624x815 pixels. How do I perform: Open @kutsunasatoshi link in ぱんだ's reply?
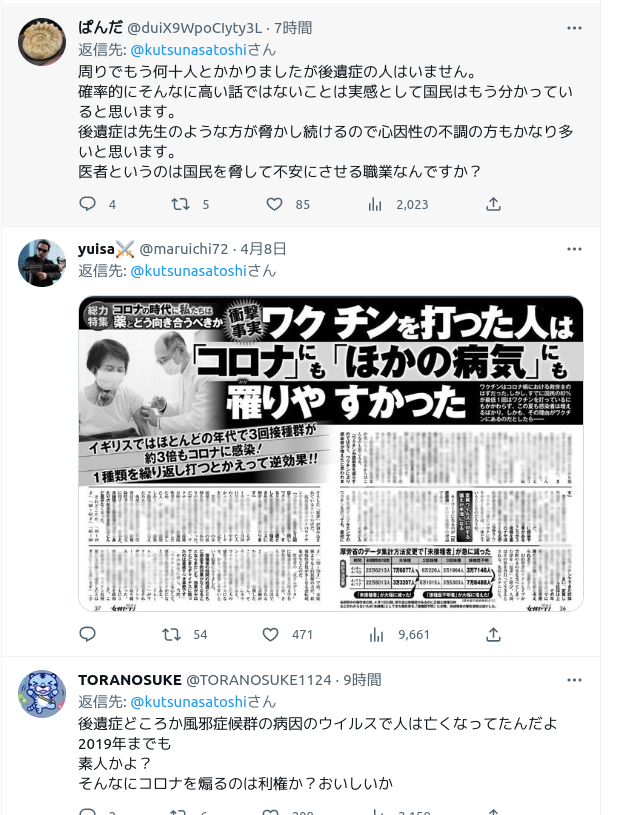(189, 50)
